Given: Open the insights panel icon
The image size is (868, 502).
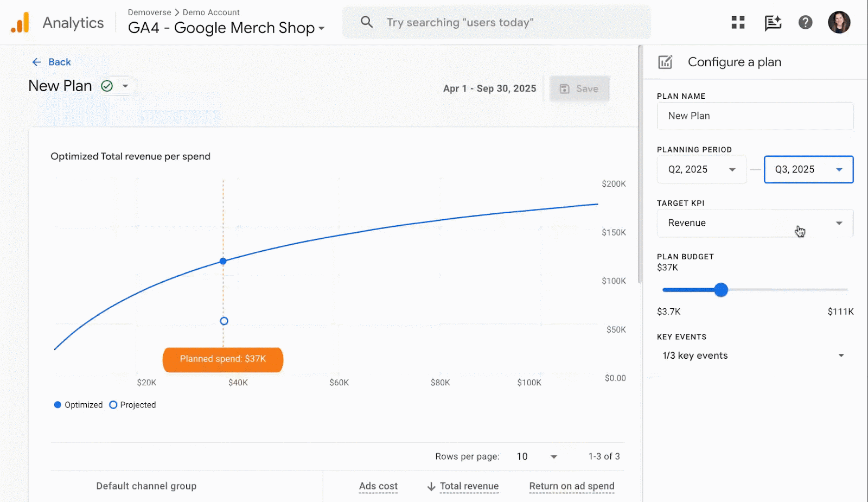Looking at the screenshot, I should tap(773, 22).
